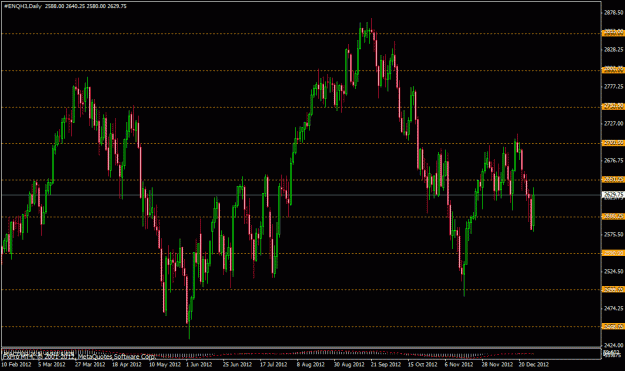Click the 1 Jun 2012 date label
Viewport: 625px width, 371px height.
click(x=199, y=364)
